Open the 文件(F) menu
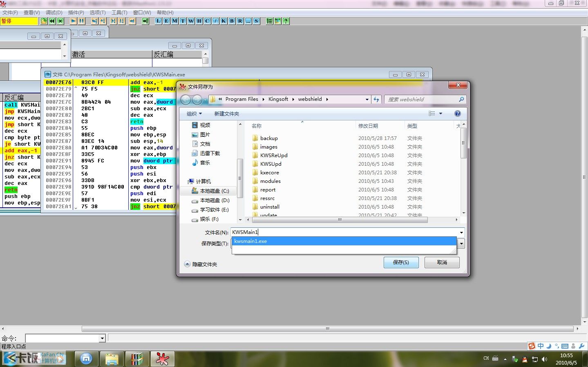The image size is (588, 367). click(x=10, y=13)
